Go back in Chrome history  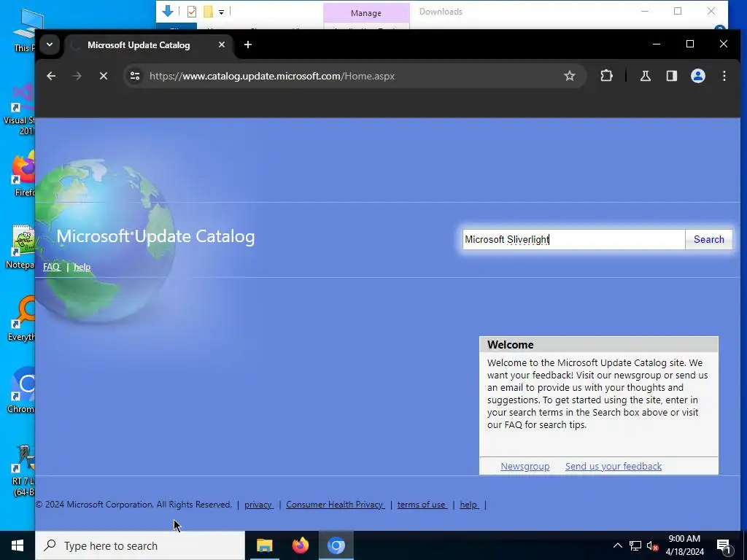(x=51, y=76)
